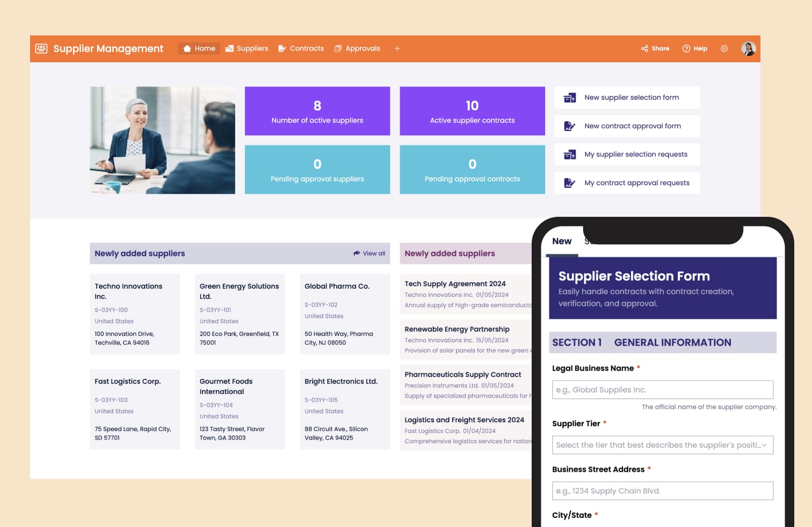Click the Approvals icon in the top bar
Screen dimensions: 812x527
click(338, 48)
